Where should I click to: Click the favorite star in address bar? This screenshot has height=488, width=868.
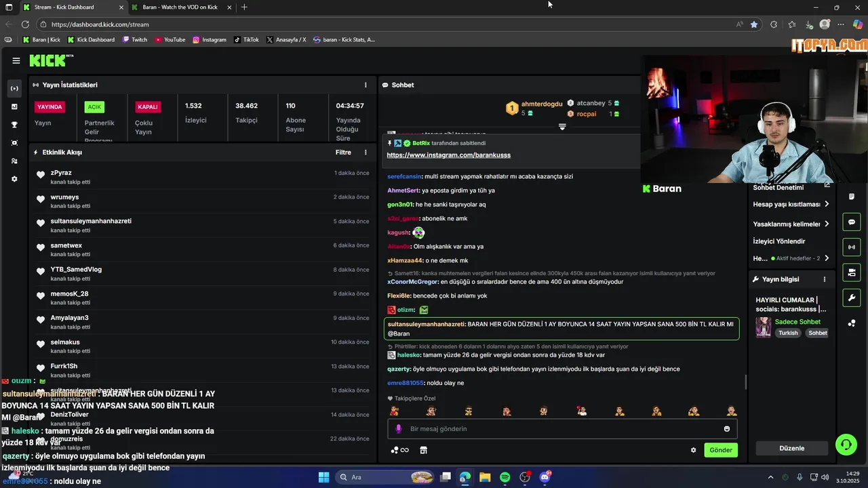coord(754,24)
